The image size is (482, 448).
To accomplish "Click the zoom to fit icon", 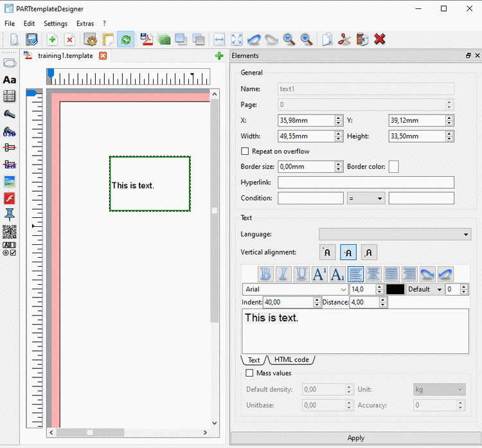I will [237, 40].
